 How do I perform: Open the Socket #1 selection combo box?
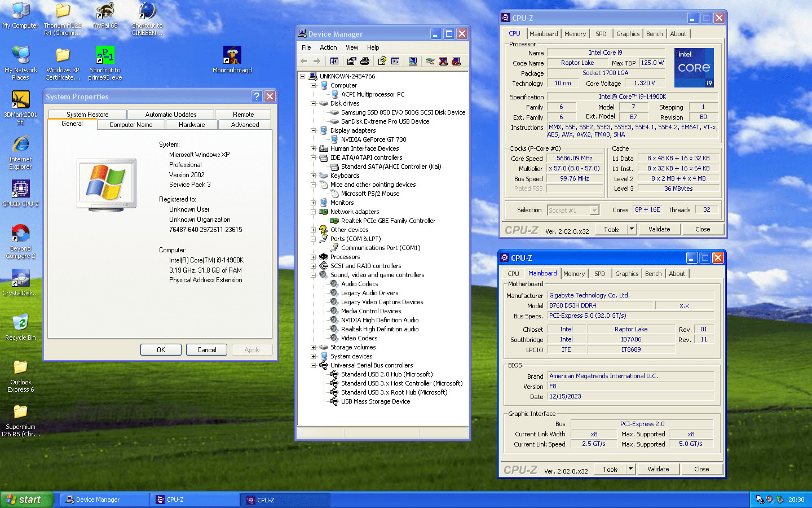594,210
